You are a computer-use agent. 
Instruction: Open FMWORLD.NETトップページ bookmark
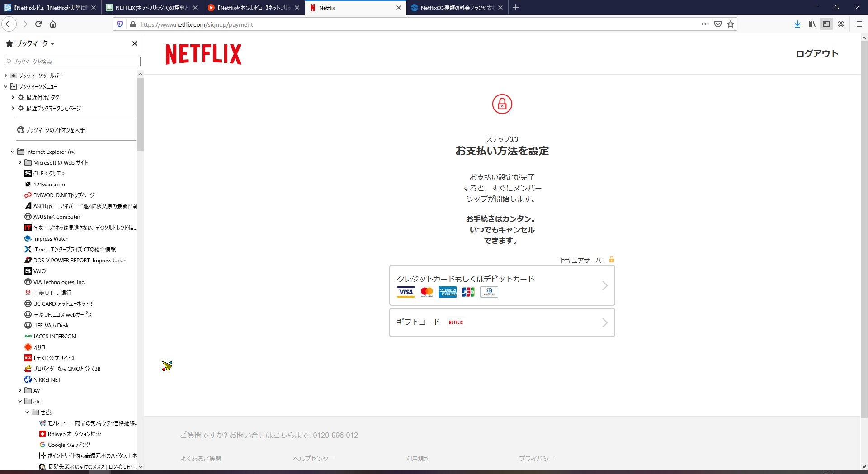60,195
